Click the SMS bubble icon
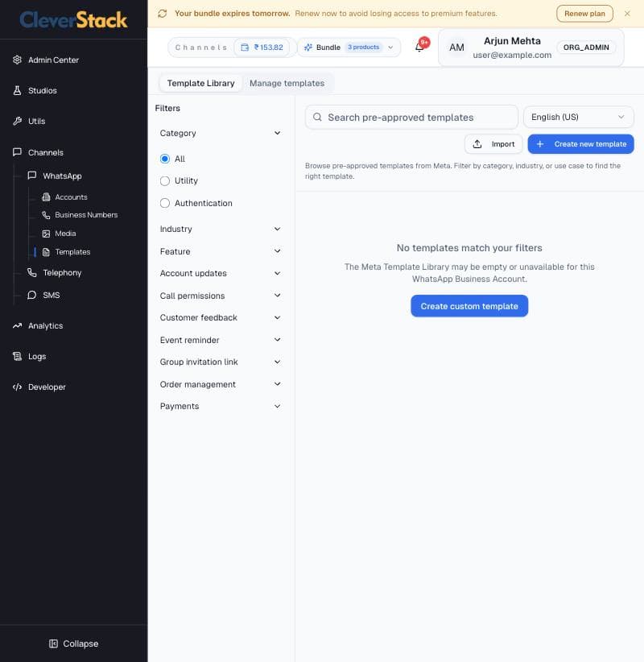644x662 pixels. point(31,295)
